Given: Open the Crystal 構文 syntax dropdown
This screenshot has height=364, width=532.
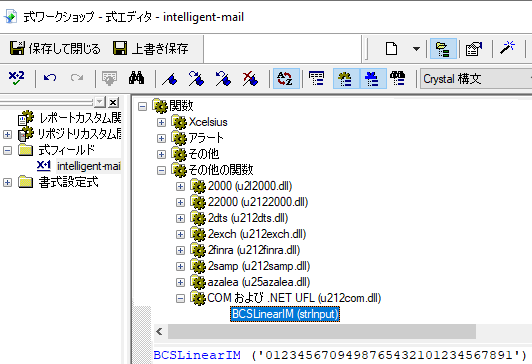Looking at the screenshot, I should (x=476, y=79).
